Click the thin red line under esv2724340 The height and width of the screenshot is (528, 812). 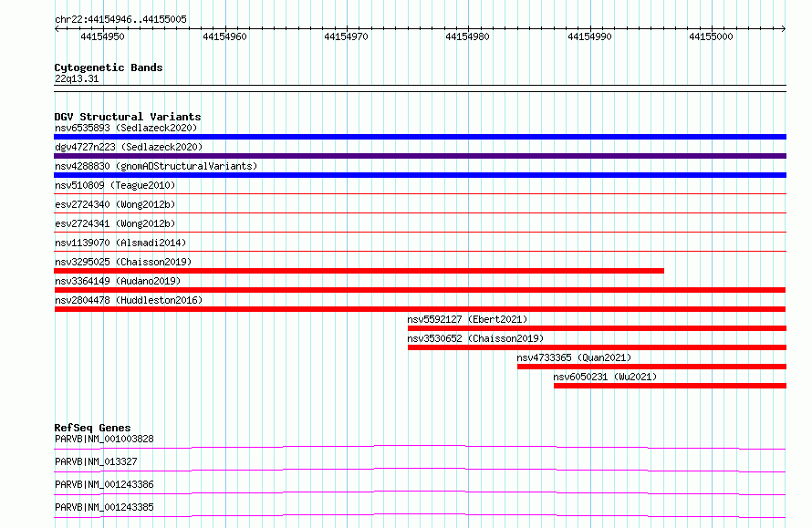click(x=420, y=212)
